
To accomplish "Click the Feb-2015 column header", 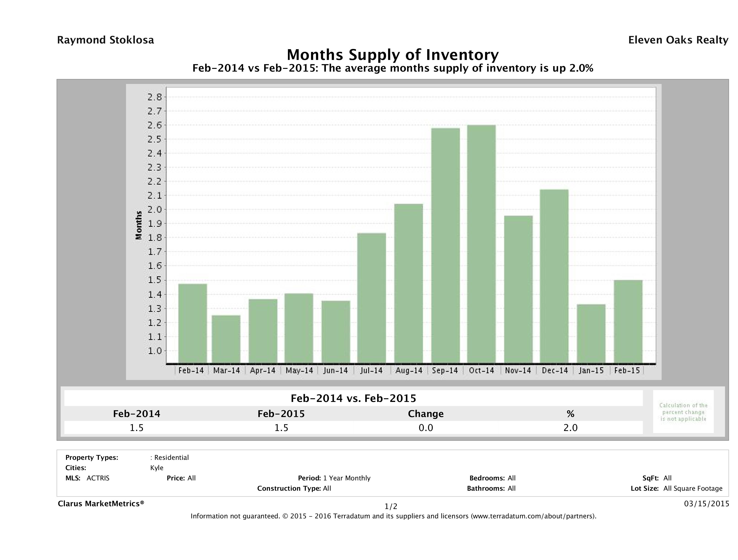I will click(x=281, y=414).
